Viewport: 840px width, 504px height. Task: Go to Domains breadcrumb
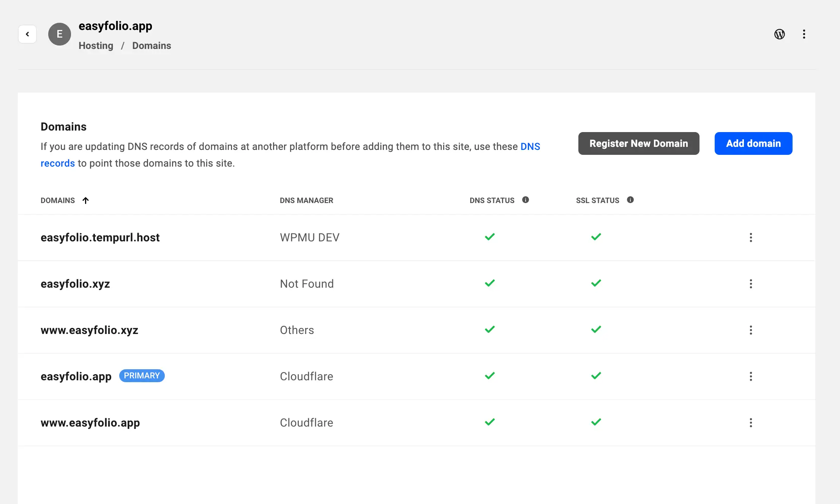click(152, 46)
